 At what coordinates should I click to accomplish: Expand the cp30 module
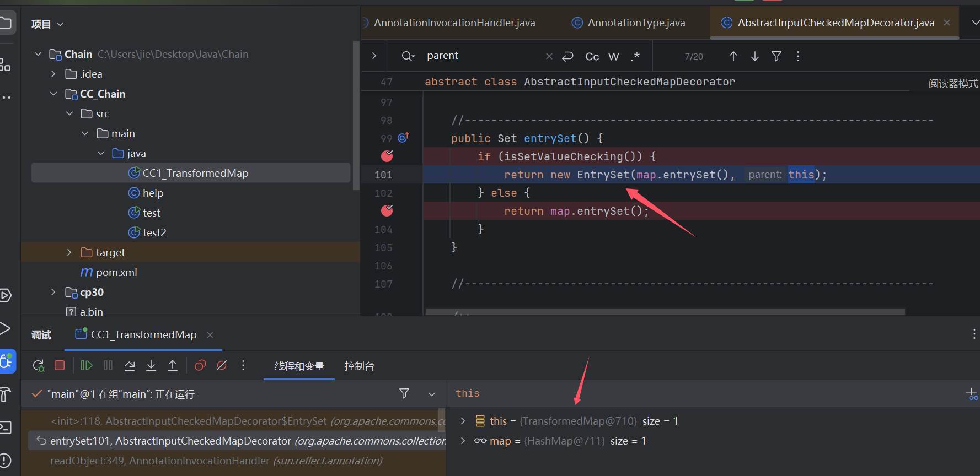click(53, 292)
